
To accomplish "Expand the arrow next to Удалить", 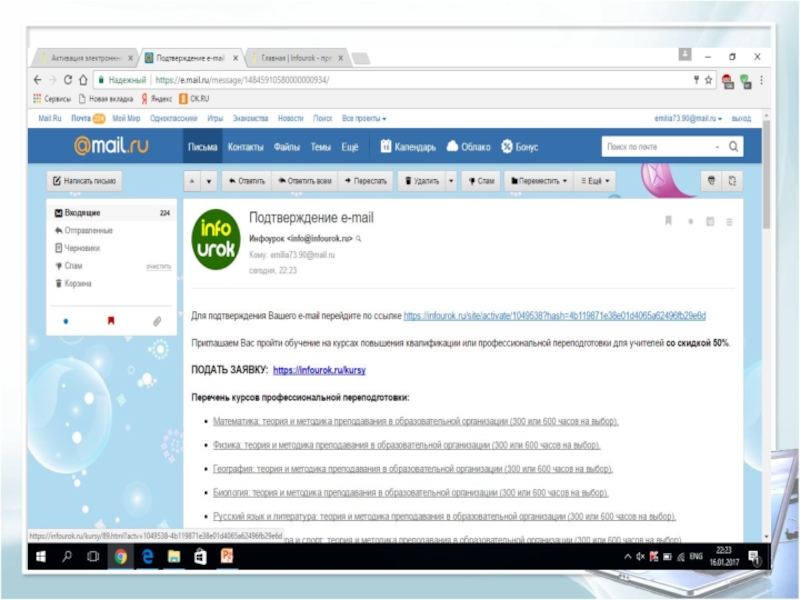I will [451, 181].
